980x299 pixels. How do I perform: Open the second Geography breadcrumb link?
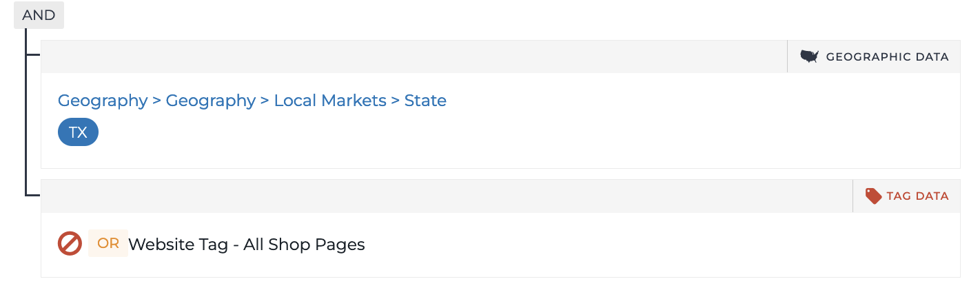click(211, 101)
